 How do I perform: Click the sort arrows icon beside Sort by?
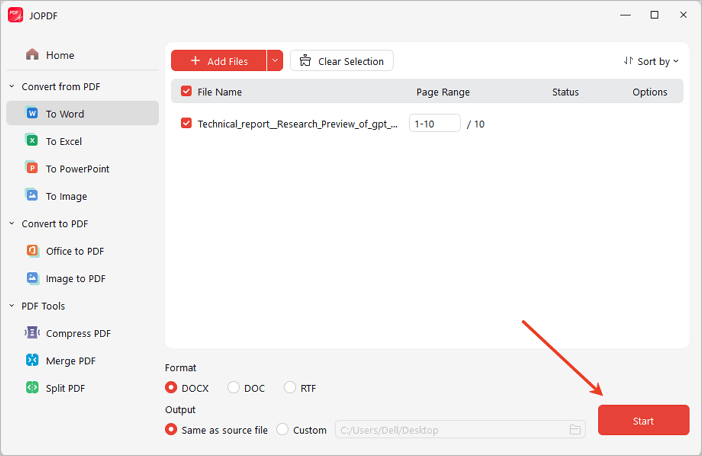(x=628, y=60)
